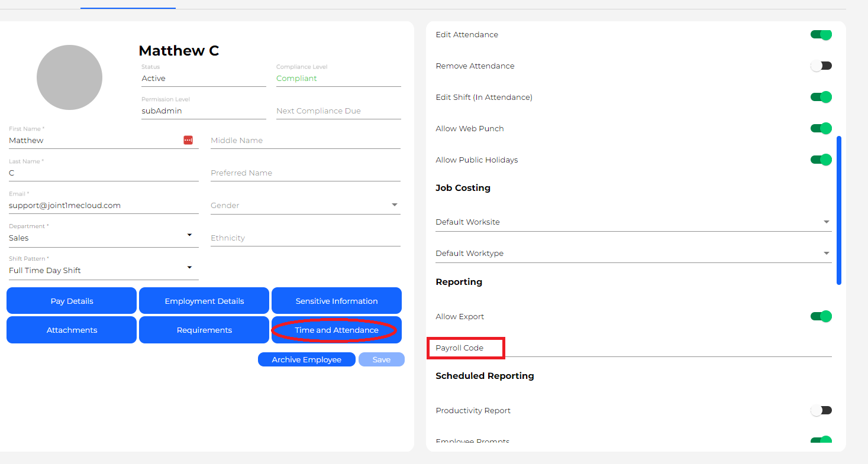Enable the Remove Attendance toggle
The image size is (868, 464).
[821, 66]
